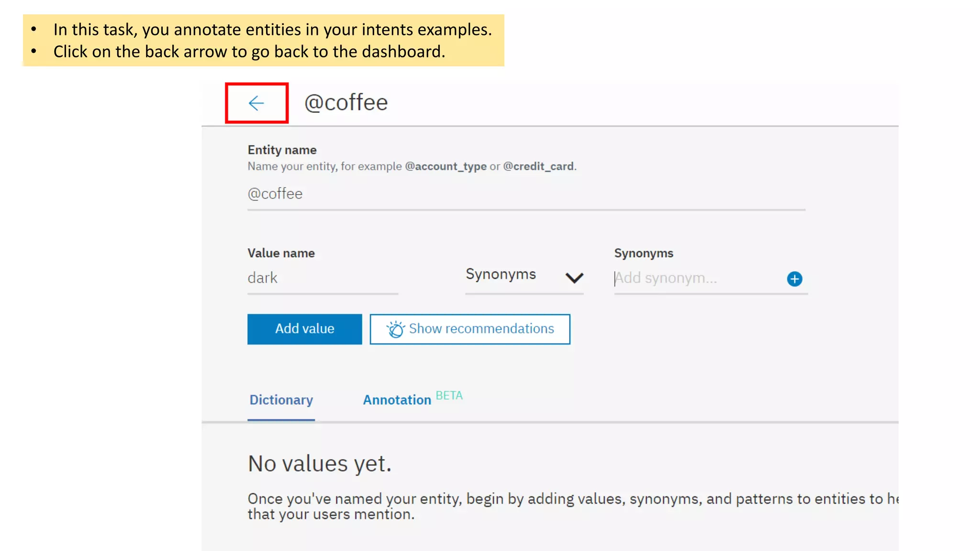This screenshot has height=551, width=980.
Task: Click the @account_type example text
Action: click(445, 166)
